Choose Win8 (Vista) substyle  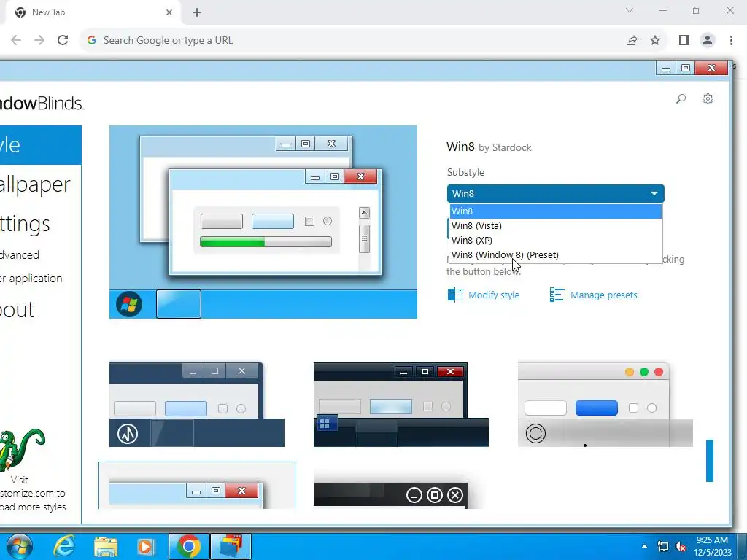555,226
